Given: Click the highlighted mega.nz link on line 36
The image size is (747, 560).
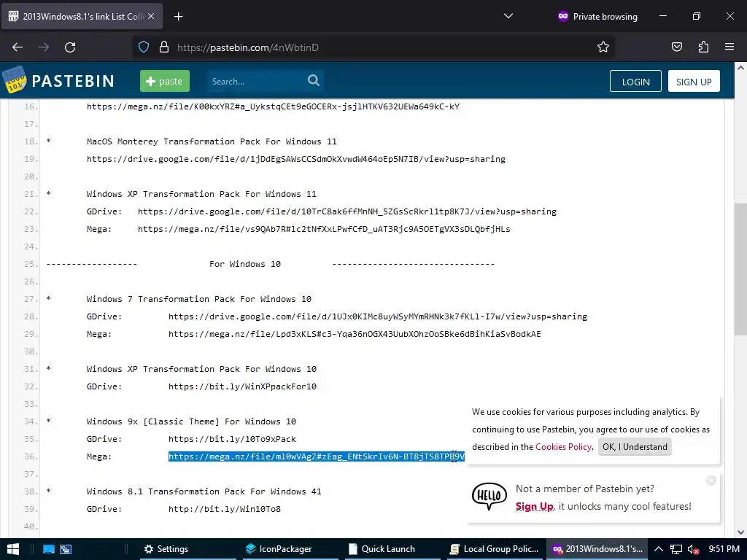Looking at the screenshot, I should point(317,456).
